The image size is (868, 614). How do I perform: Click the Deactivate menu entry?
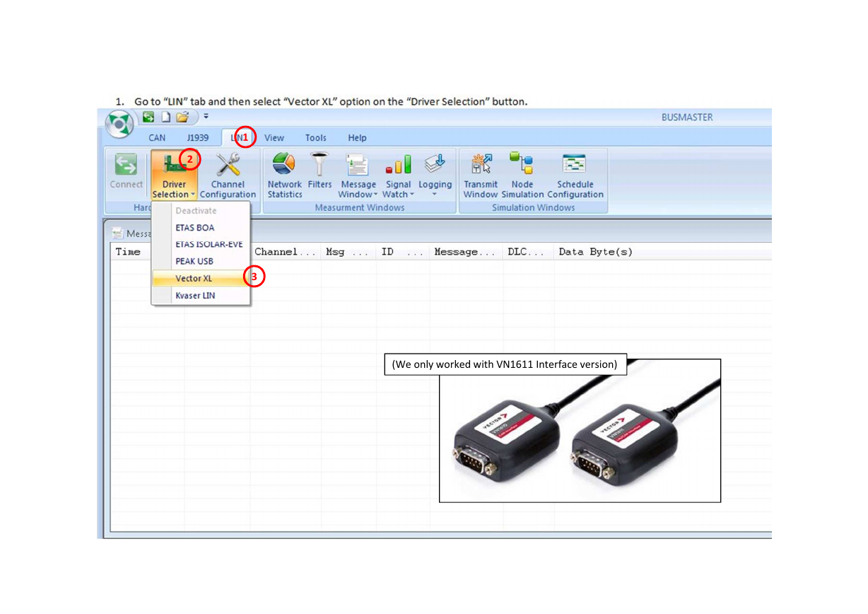201,211
